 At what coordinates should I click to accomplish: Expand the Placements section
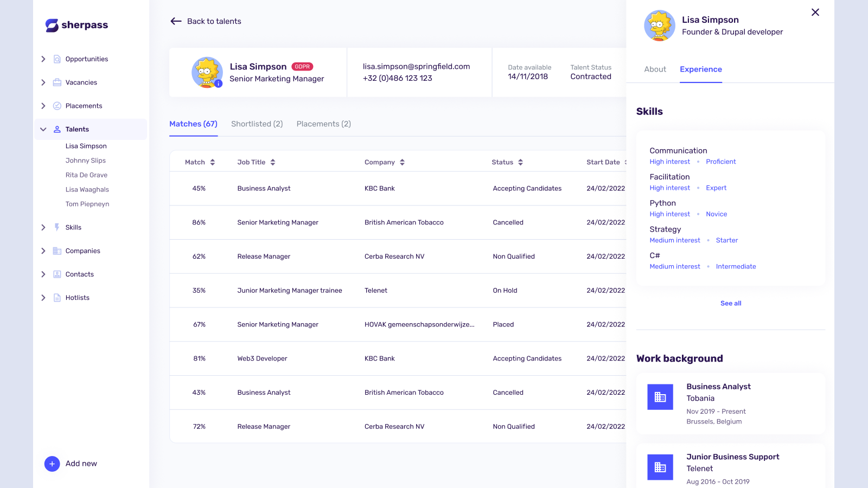click(x=43, y=106)
